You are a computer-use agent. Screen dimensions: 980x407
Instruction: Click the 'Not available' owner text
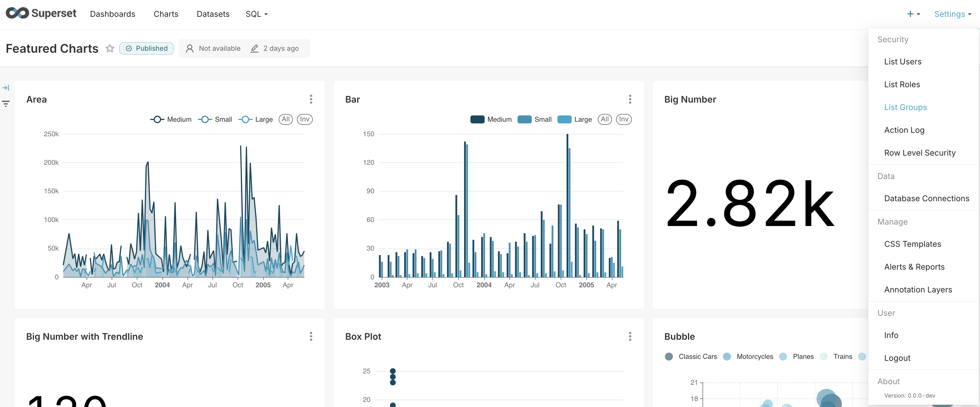coord(220,48)
